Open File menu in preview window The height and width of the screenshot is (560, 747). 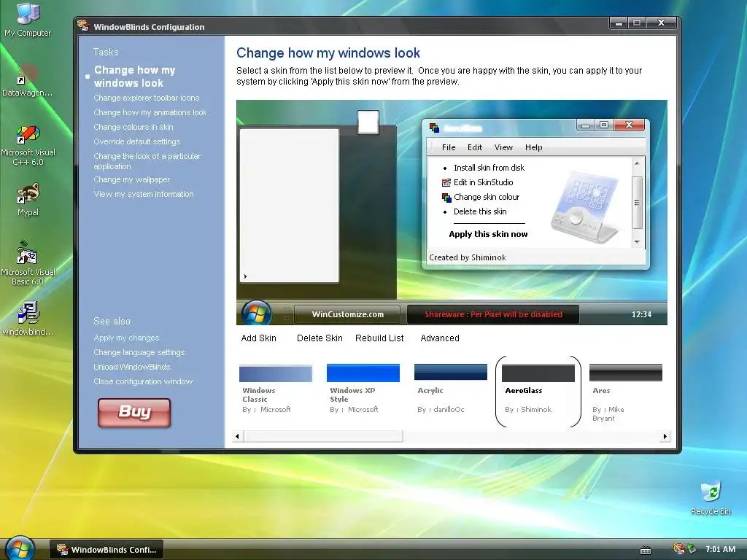(449, 147)
